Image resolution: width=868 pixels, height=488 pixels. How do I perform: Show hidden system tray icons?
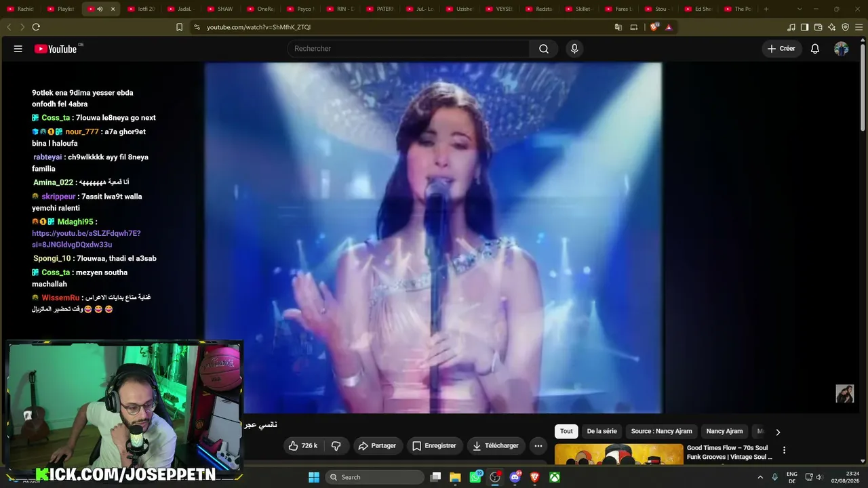click(x=759, y=477)
